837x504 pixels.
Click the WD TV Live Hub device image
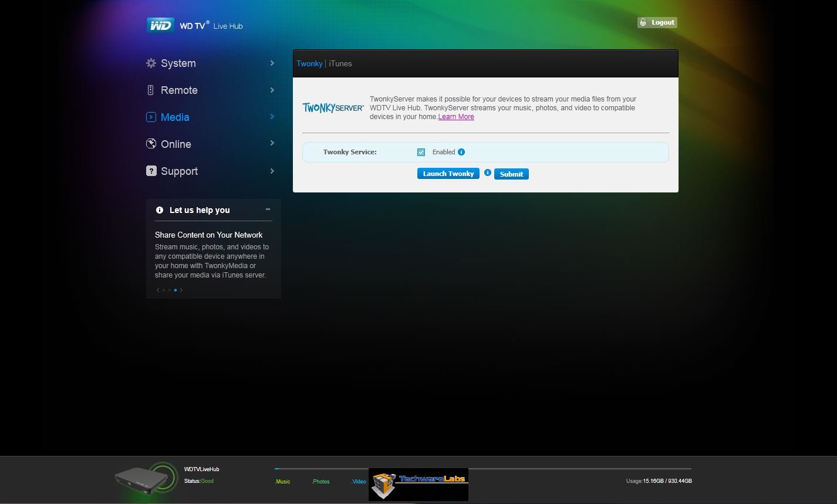[147, 480]
